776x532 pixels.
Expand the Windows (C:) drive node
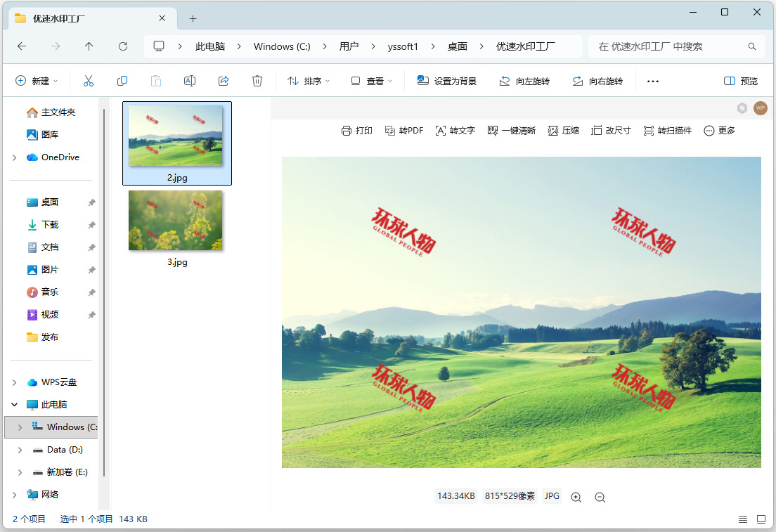(20, 427)
